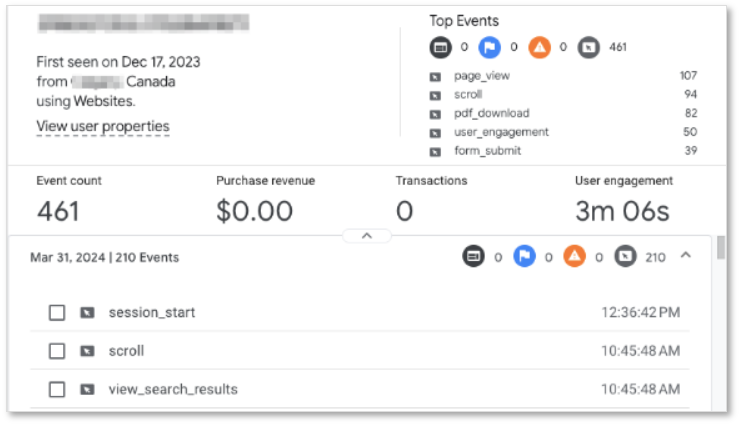Click the event icon beside scroll at 10:45:48 AM

click(x=87, y=351)
